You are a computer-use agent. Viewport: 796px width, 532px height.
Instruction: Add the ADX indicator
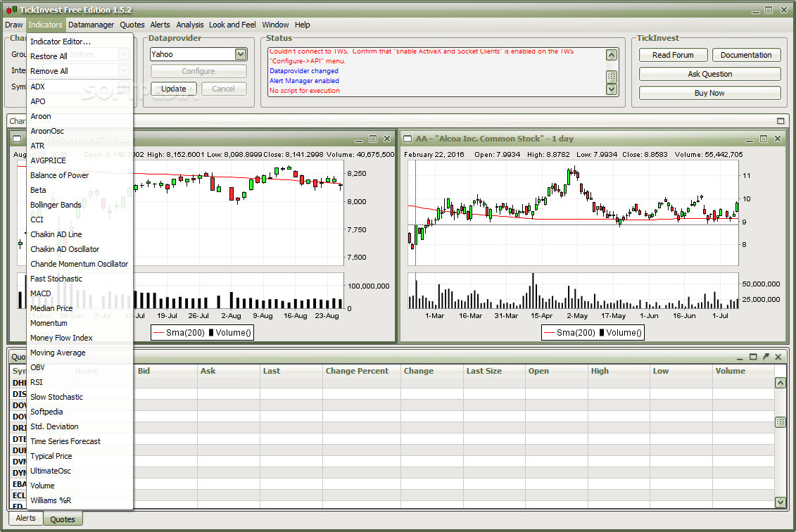pyautogui.click(x=80, y=87)
